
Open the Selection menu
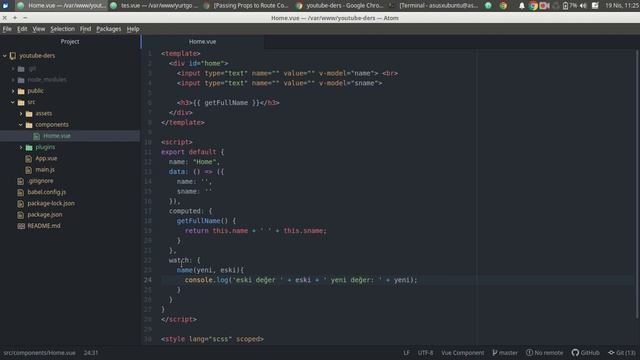[x=62, y=29]
